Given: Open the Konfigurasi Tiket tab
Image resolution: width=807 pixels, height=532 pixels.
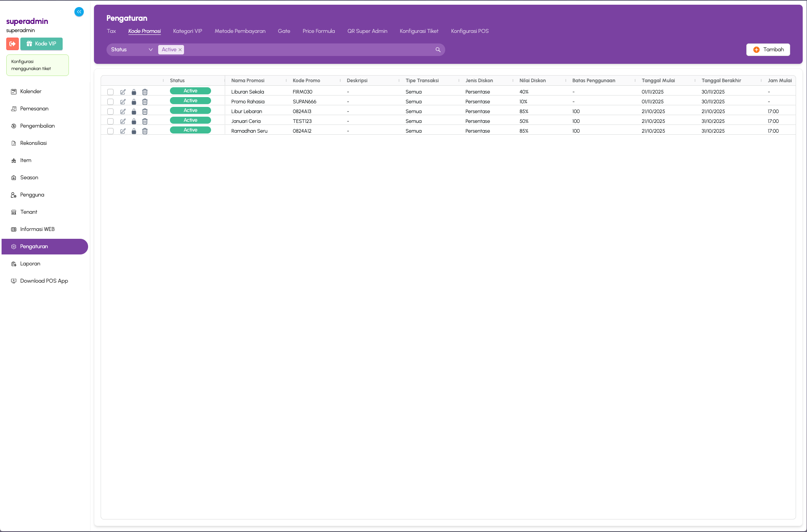Looking at the screenshot, I should tap(419, 31).
